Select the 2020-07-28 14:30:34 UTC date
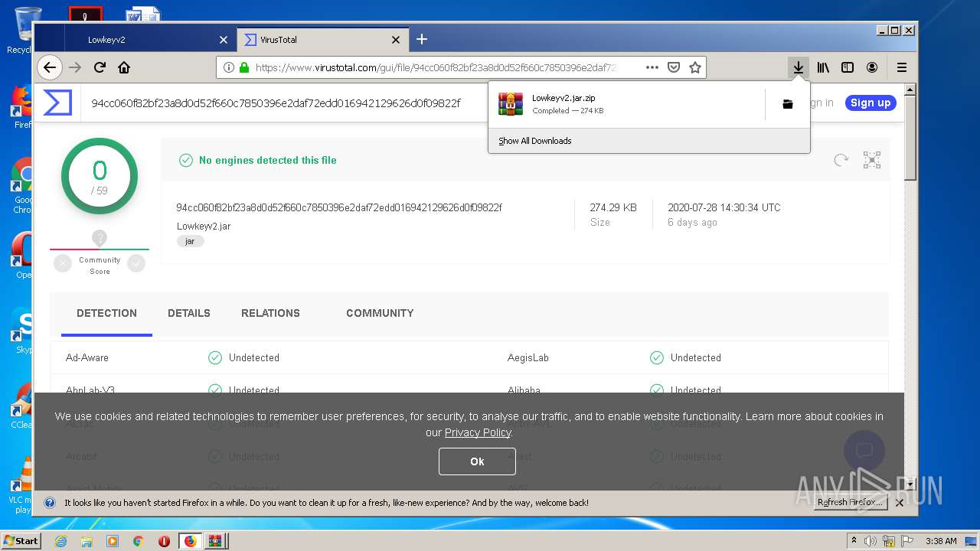This screenshot has width=980, height=551. (724, 207)
